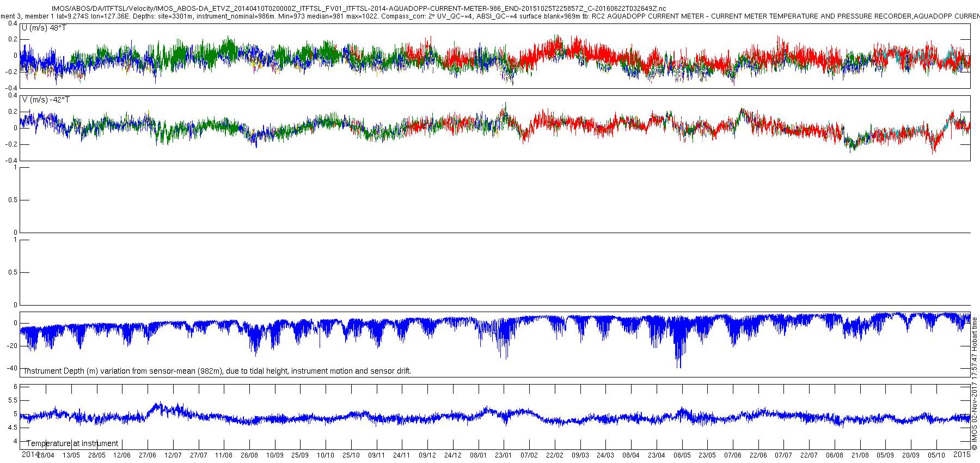Click the 09/12 date tick label
980x463 pixels.
click(x=427, y=455)
